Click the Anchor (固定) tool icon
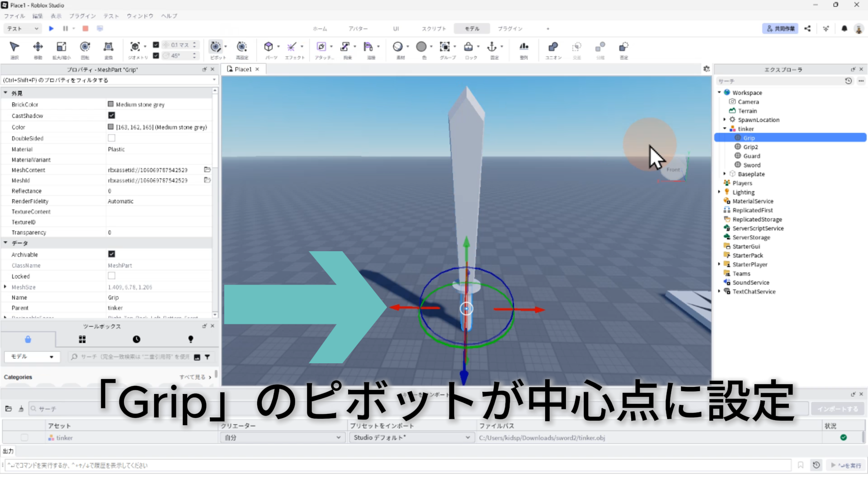 point(492,47)
